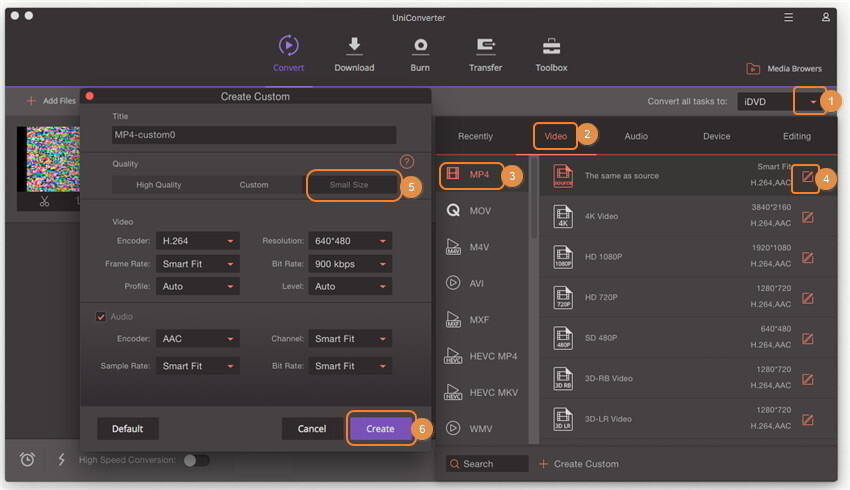Screen dimensions: 850x490
Task: Click the Default button
Action: (x=128, y=429)
